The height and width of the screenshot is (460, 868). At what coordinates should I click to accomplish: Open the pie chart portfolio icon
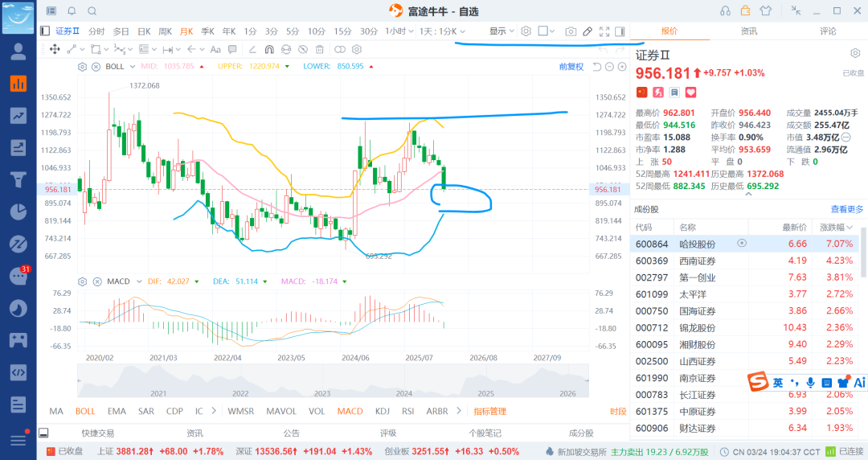coord(18,212)
